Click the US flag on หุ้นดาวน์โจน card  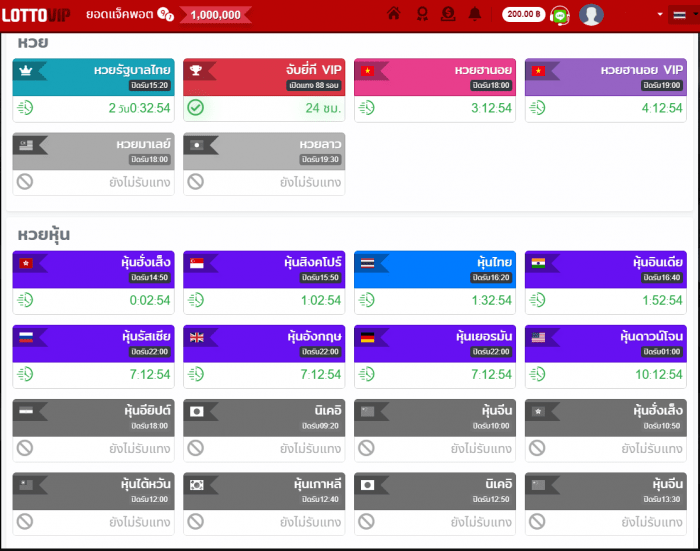click(x=538, y=337)
